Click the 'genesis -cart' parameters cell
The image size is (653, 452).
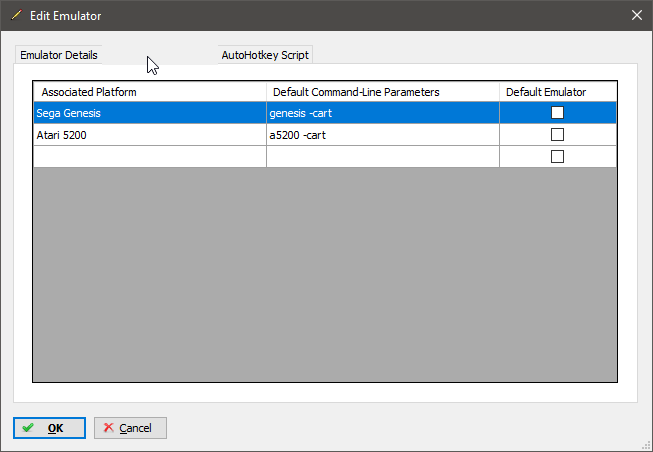383,113
